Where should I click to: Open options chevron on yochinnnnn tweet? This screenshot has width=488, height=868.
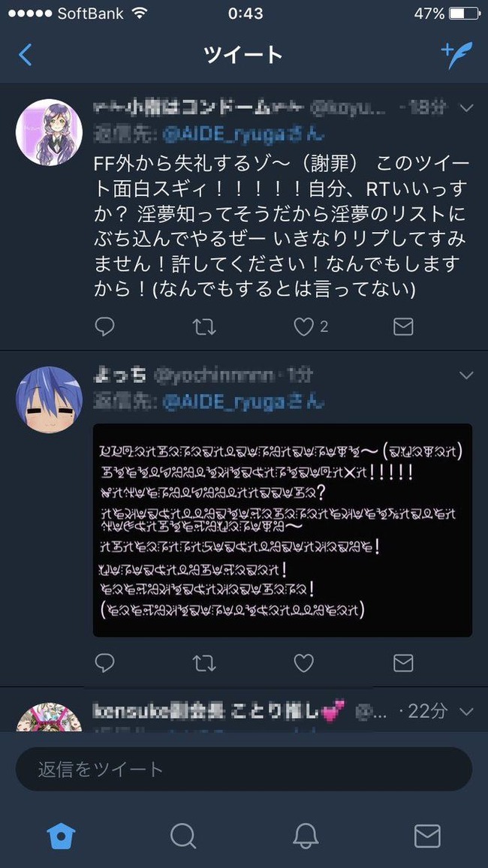point(466,376)
